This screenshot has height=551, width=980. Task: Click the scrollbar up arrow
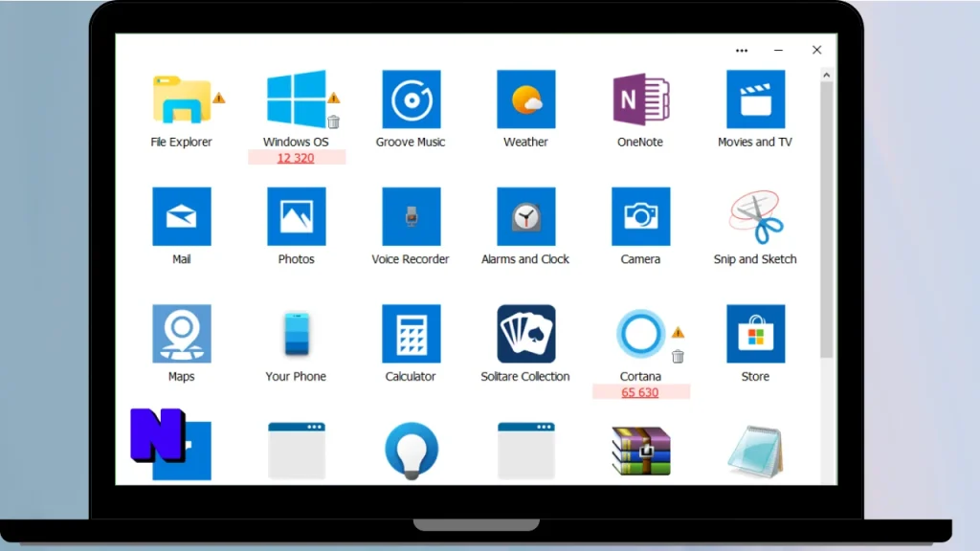826,75
